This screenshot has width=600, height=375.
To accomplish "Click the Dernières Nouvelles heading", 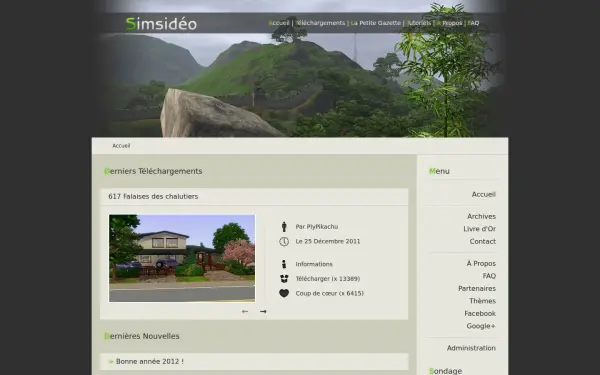I will 142,336.
